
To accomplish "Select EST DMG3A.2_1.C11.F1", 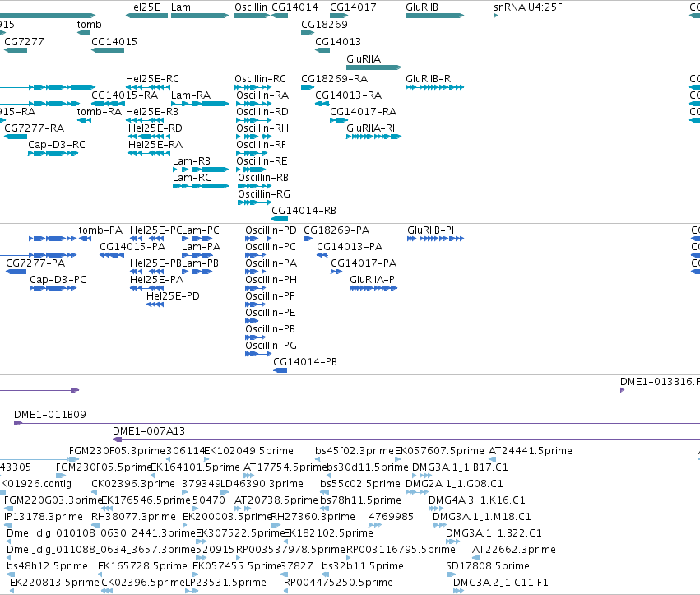I will [x=458, y=591].
